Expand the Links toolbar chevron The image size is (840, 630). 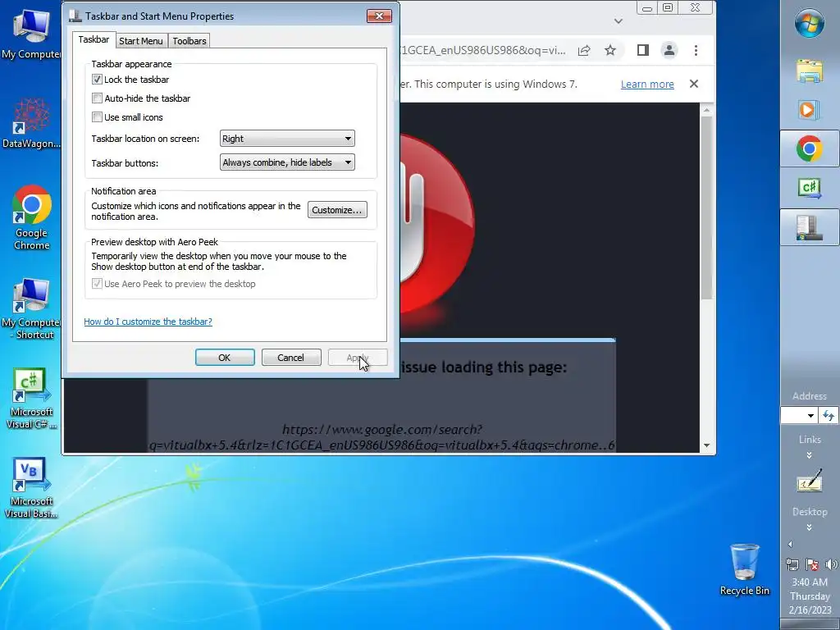click(x=810, y=455)
